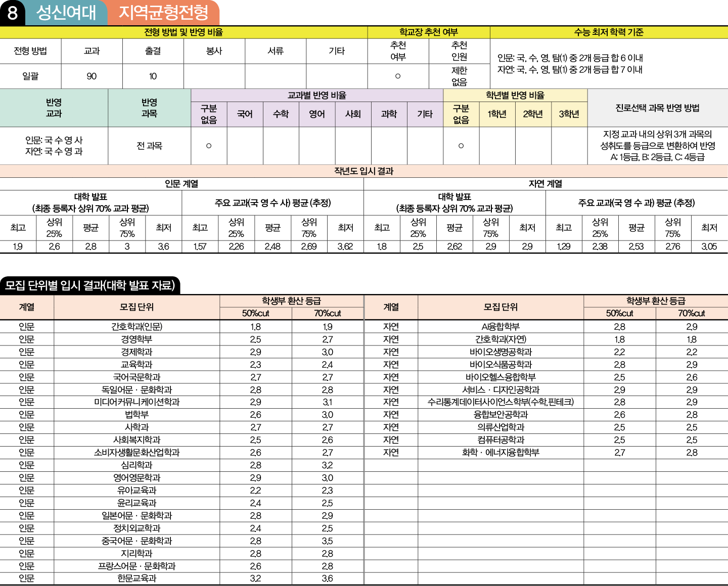Click the 제한 없음 cell
Image resolution: width=728 pixels, height=586 pixels.
tap(459, 76)
